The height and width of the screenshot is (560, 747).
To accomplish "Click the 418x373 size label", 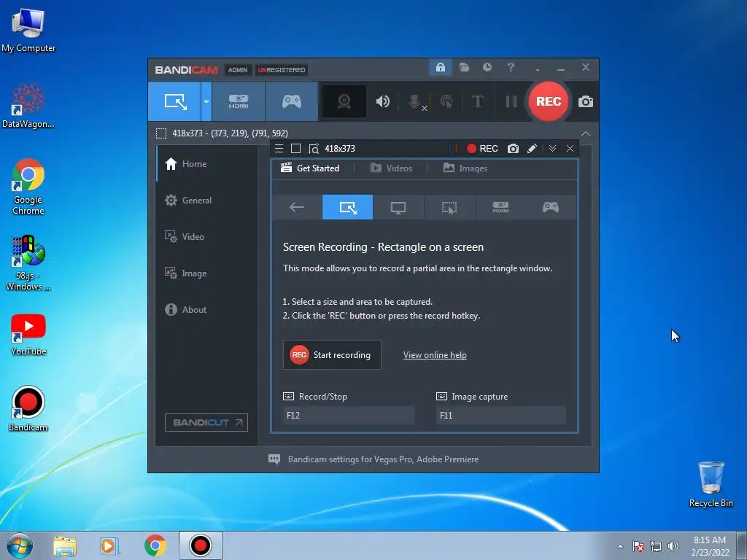I will [x=340, y=149].
